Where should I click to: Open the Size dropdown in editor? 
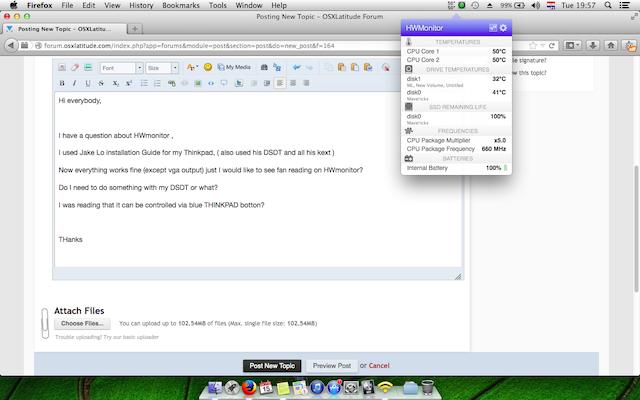[160, 68]
